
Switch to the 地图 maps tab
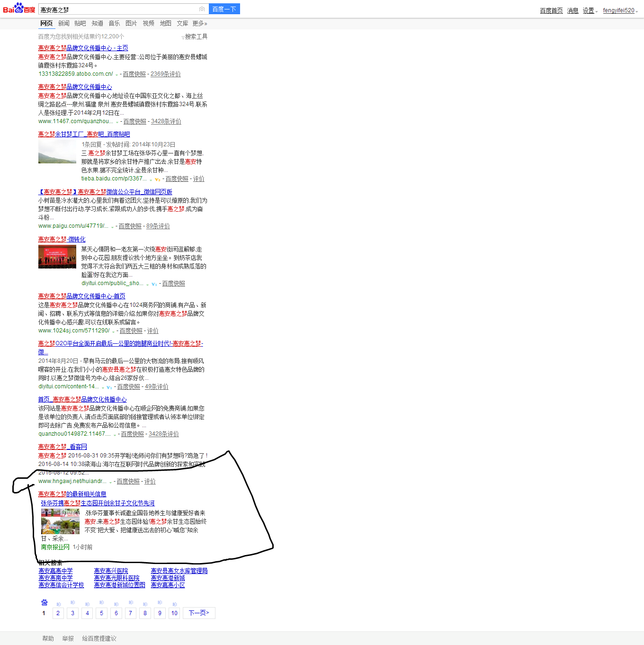click(166, 23)
